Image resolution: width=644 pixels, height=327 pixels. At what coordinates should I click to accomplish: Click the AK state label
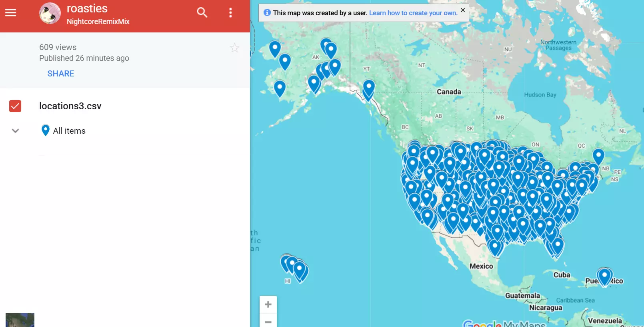316,57
